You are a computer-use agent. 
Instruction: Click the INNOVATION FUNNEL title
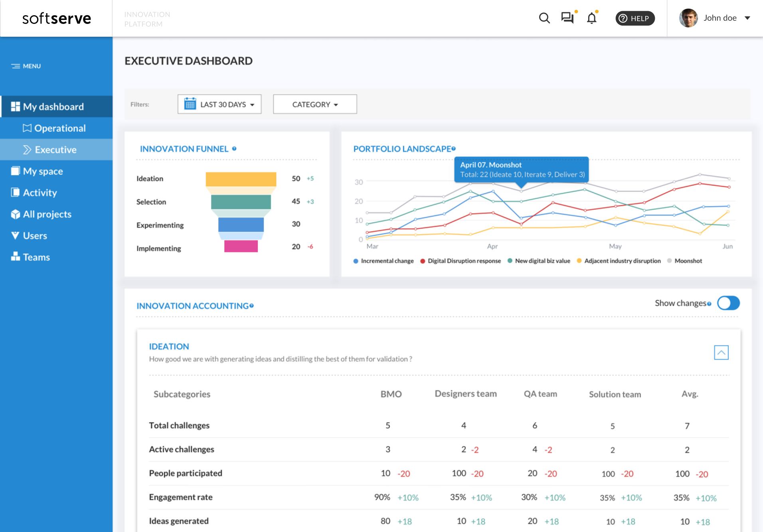(x=184, y=149)
